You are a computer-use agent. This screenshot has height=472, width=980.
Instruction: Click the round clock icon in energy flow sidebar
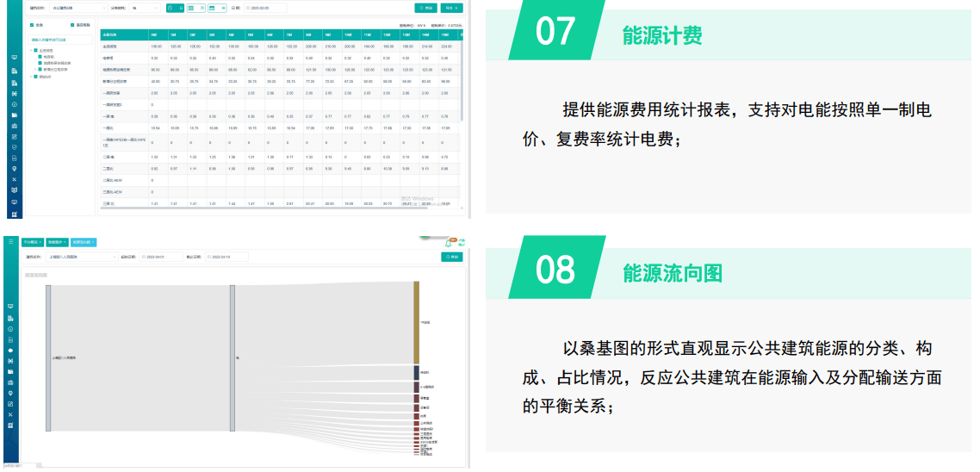[x=10, y=330]
